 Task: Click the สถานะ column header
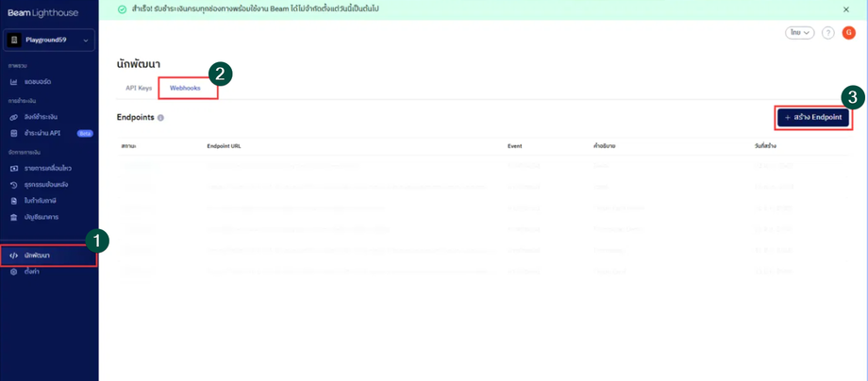pyautogui.click(x=129, y=146)
